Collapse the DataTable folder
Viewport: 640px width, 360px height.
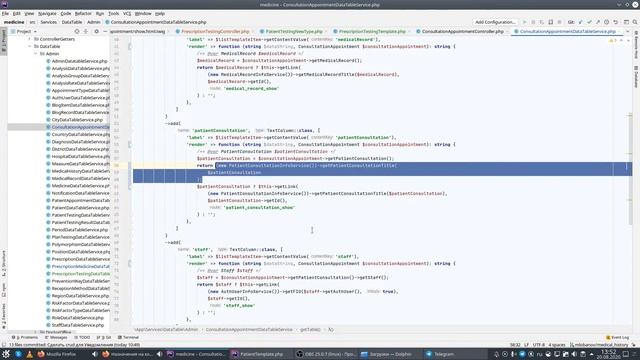[29, 47]
